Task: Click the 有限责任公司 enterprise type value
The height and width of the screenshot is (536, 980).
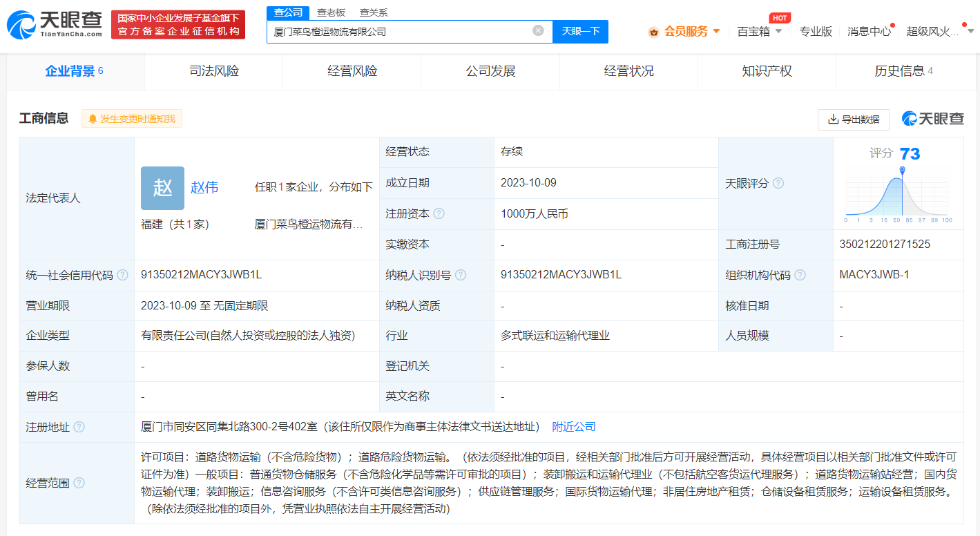Action: click(x=248, y=336)
